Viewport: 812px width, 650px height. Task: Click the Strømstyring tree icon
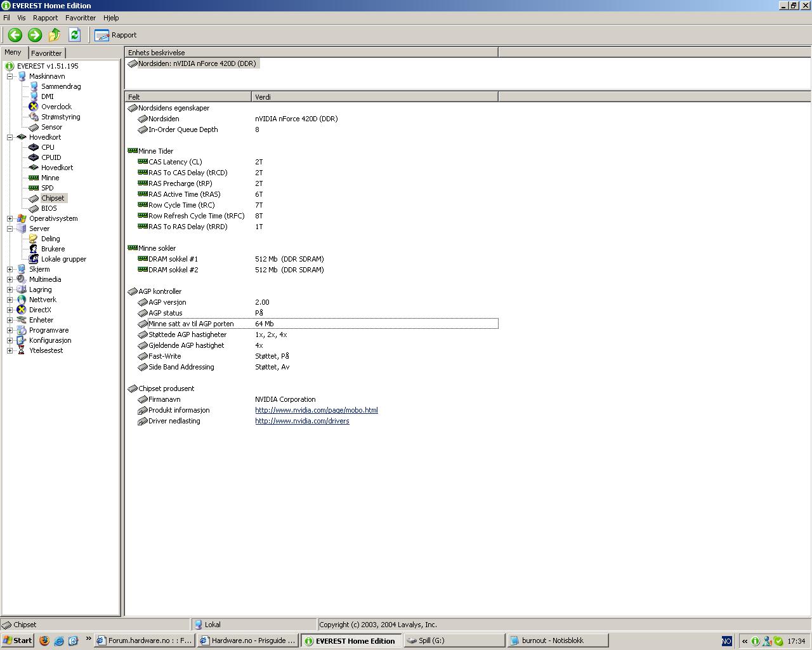(34, 117)
